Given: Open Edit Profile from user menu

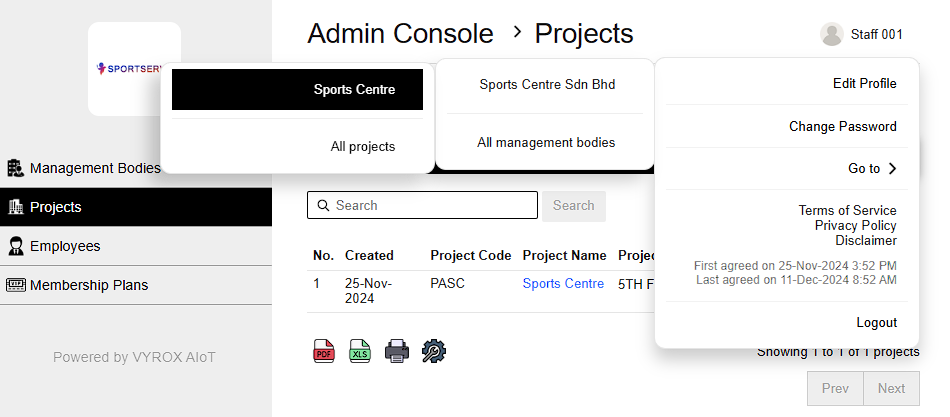Looking at the screenshot, I should pos(864,83).
